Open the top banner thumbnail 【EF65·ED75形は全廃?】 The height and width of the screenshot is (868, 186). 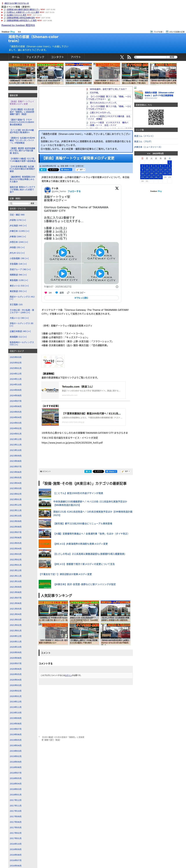coord(163,74)
